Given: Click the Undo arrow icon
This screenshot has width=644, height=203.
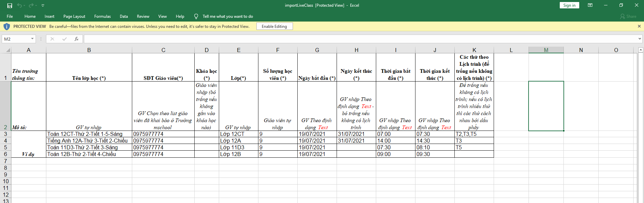Looking at the screenshot, I should (20, 5).
